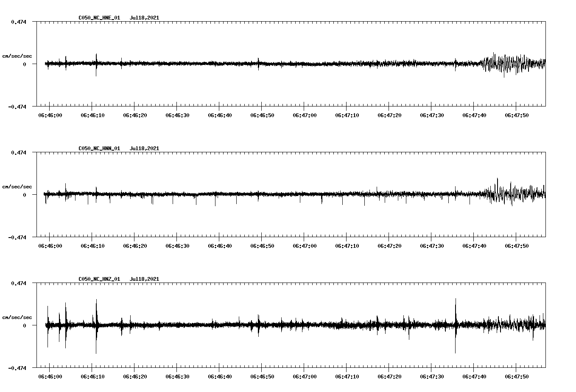Screen dimensions: 576x392
Task: Click the 0.474 upper limit on HNE axis
Action: (19, 22)
